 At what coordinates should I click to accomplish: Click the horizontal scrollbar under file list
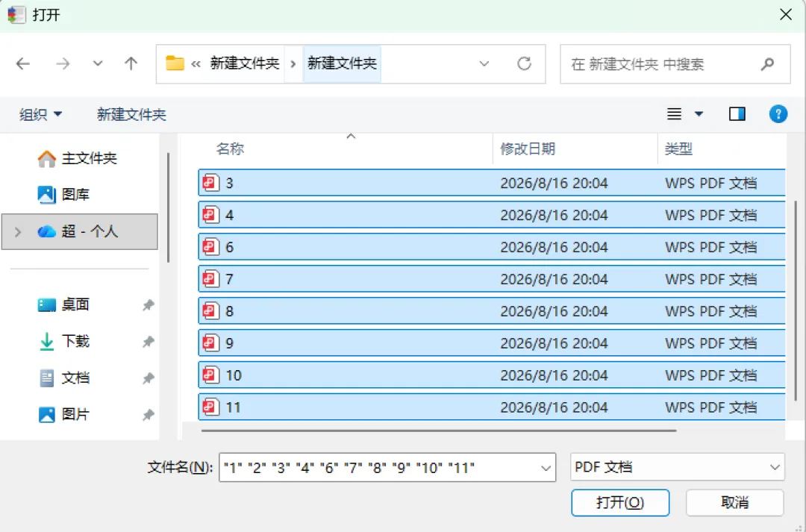point(439,431)
